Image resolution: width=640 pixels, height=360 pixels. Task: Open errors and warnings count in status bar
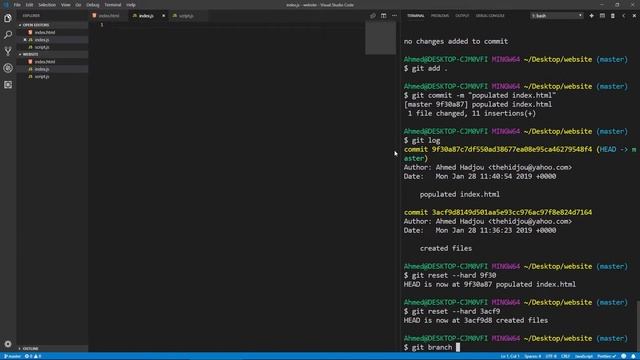pos(33,356)
